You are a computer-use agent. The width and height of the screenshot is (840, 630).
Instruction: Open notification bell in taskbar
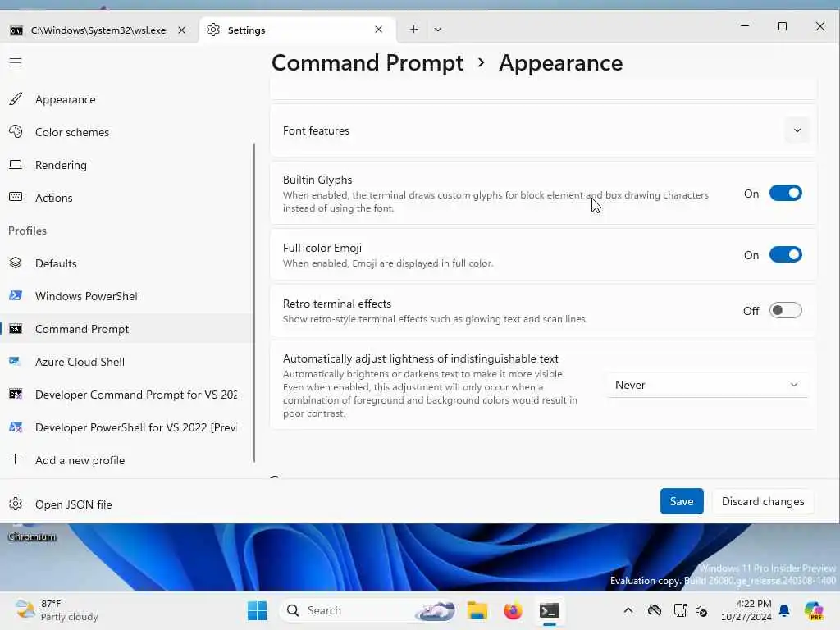pyautogui.click(x=784, y=610)
